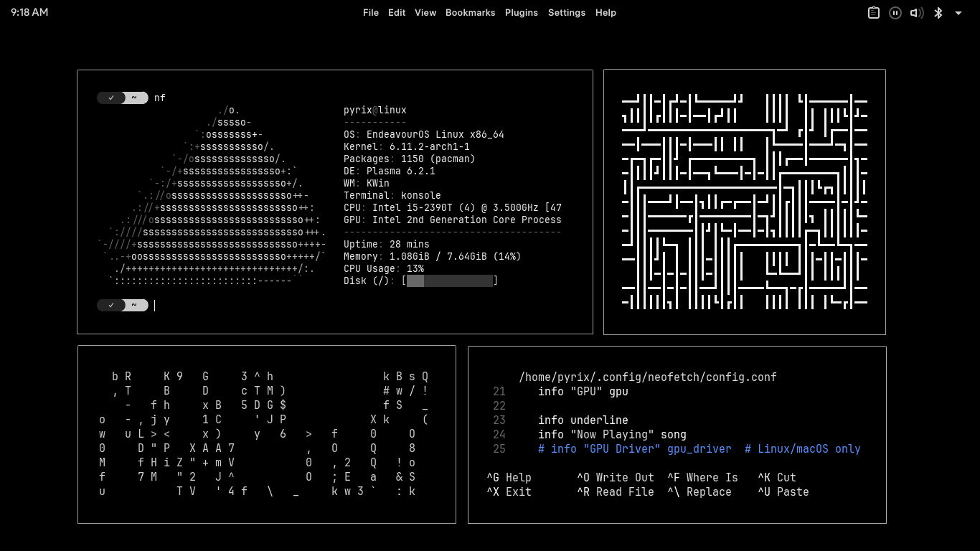980x551 pixels.
Task: Click the ^\ Replace shortcut
Action: (699, 492)
